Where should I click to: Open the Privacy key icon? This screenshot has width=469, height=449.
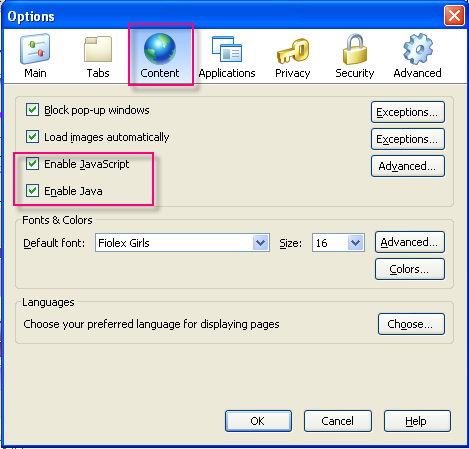pyautogui.click(x=293, y=50)
